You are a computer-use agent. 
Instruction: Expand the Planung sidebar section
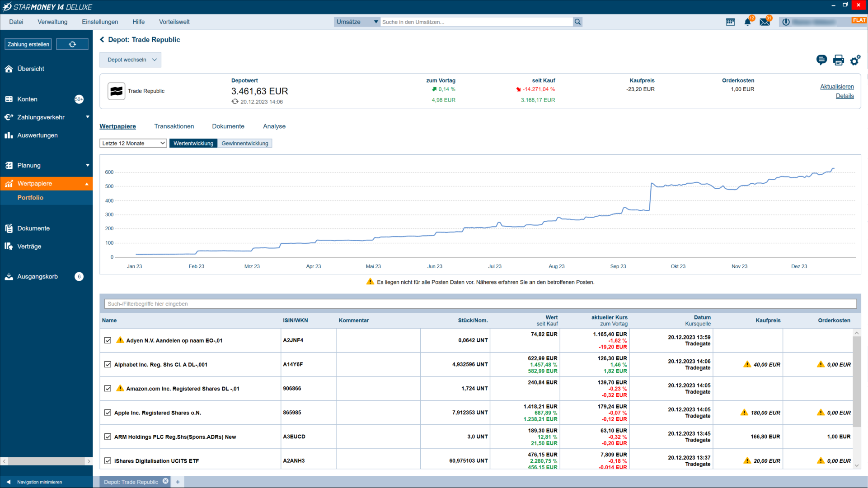[88, 165]
